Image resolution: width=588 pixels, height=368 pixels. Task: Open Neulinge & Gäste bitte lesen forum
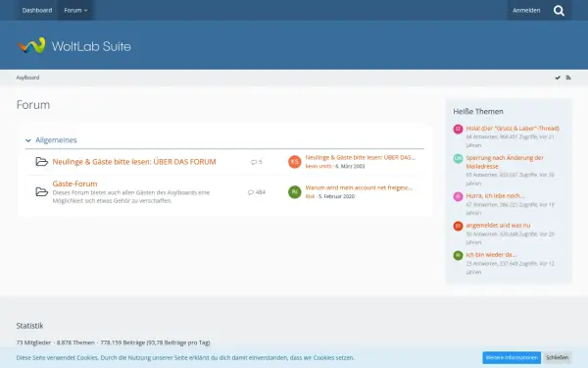134,162
